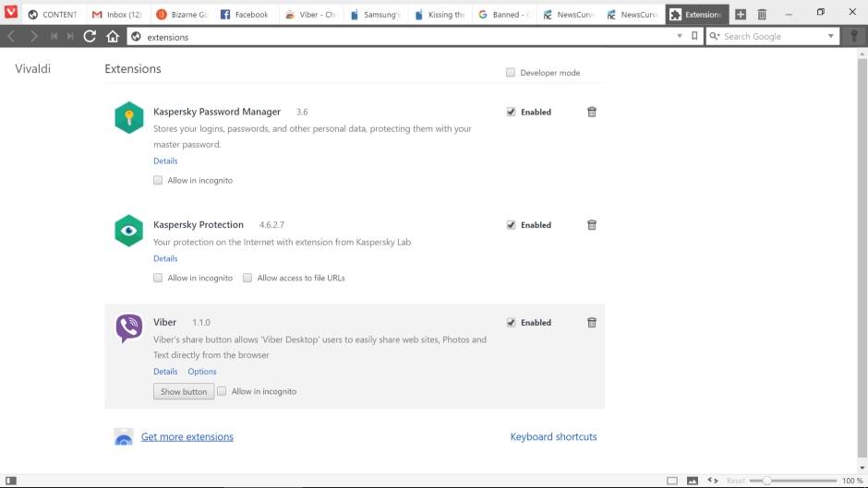Disable Kaspersky Protection Enabled checkbox
Image resolution: width=868 pixels, height=488 pixels.
(511, 225)
